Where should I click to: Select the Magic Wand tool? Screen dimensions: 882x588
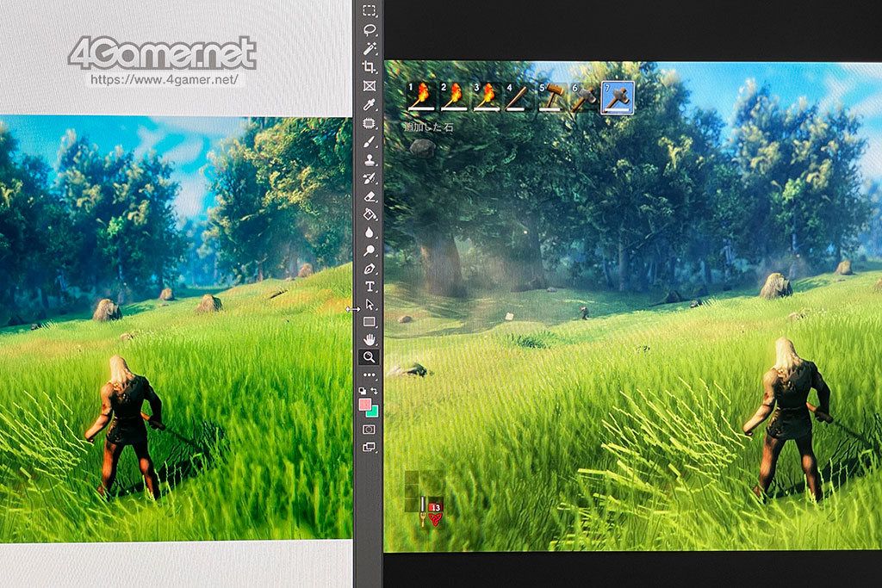click(x=369, y=48)
